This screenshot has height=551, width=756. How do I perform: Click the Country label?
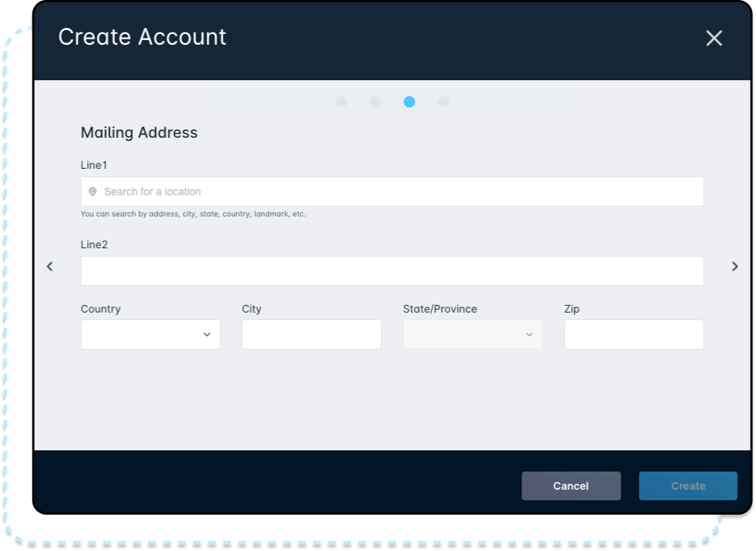pyautogui.click(x=101, y=309)
